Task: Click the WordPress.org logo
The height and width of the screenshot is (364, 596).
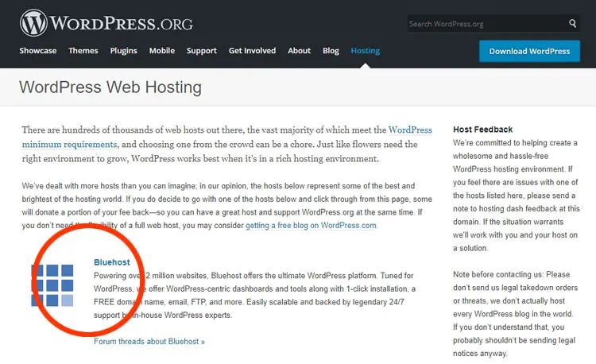Action: (106, 21)
